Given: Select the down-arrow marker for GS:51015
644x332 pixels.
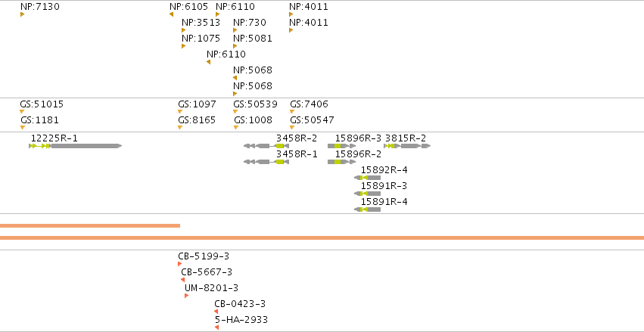Looking at the screenshot, I should tap(22, 112).
